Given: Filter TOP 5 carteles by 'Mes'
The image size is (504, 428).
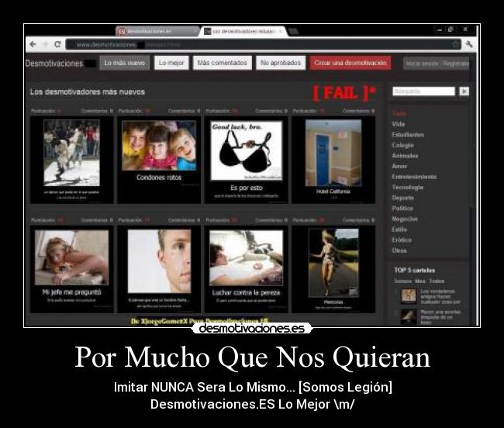Looking at the screenshot, I should pos(419,281).
